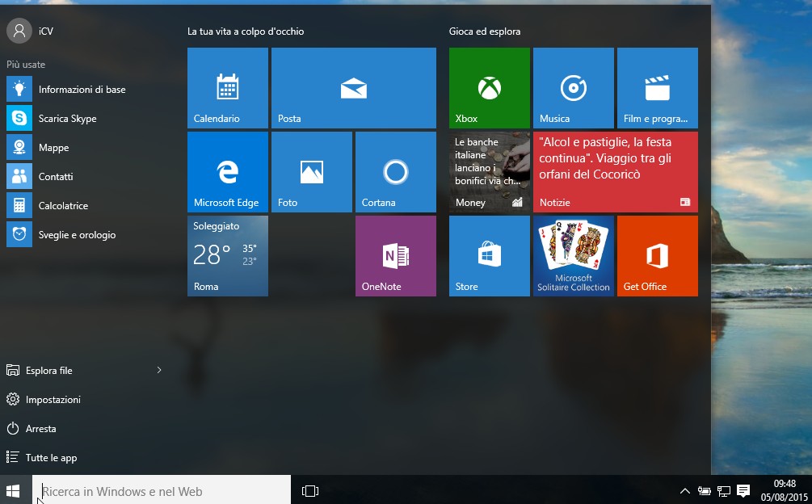
Task: Open Informazioni di base app
Action: 88,89
